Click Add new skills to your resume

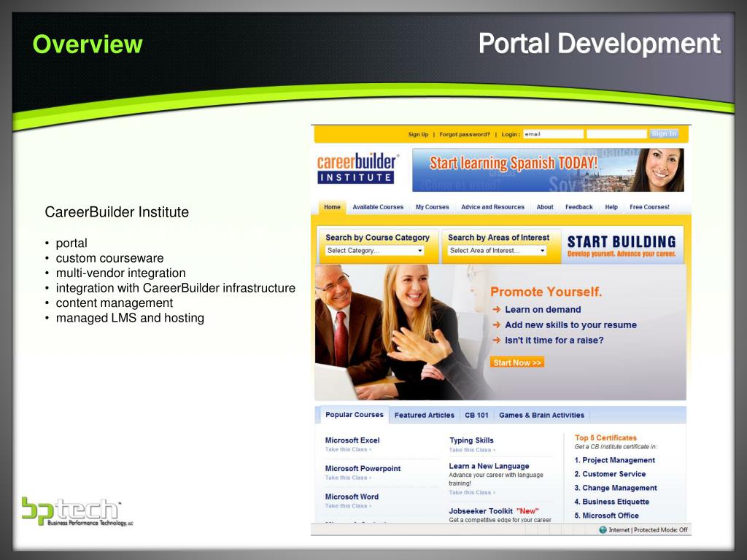[x=570, y=324]
